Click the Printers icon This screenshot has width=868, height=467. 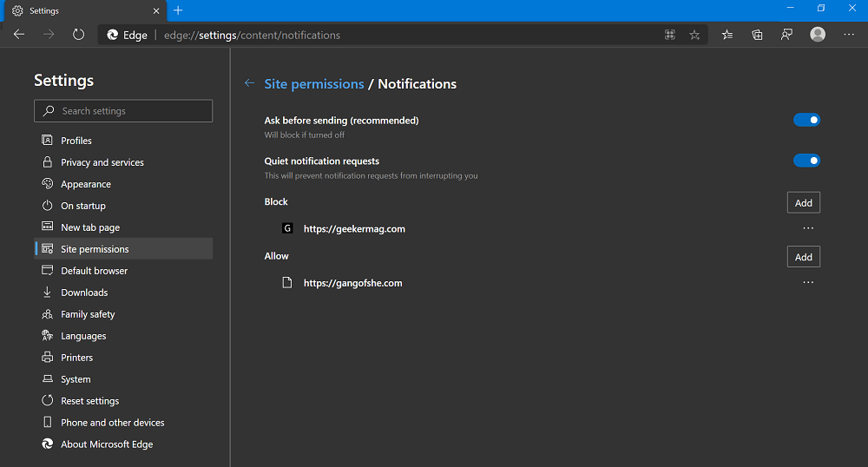(47, 357)
